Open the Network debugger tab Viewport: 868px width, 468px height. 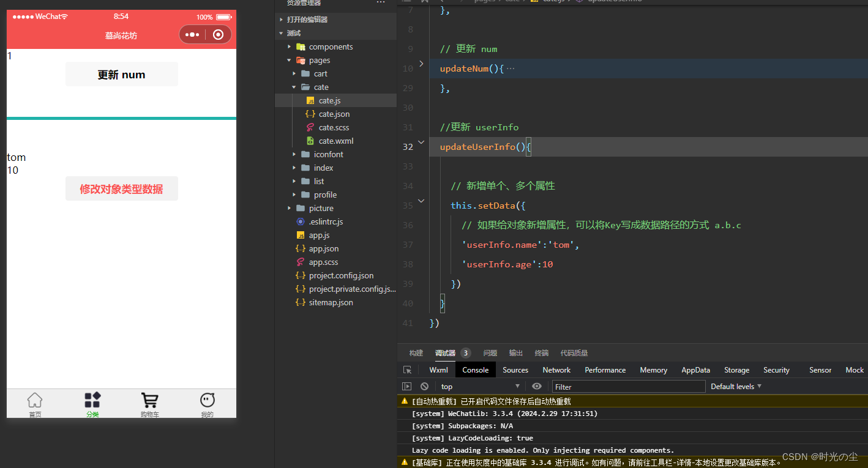pyautogui.click(x=556, y=370)
